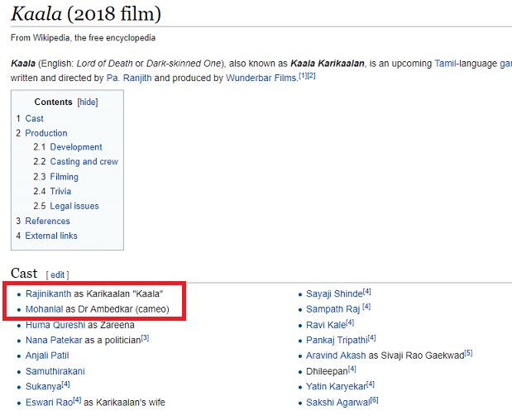The height and width of the screenshot is (420, 512).
Task: Edit the Cast section
Action: [57, 275]
